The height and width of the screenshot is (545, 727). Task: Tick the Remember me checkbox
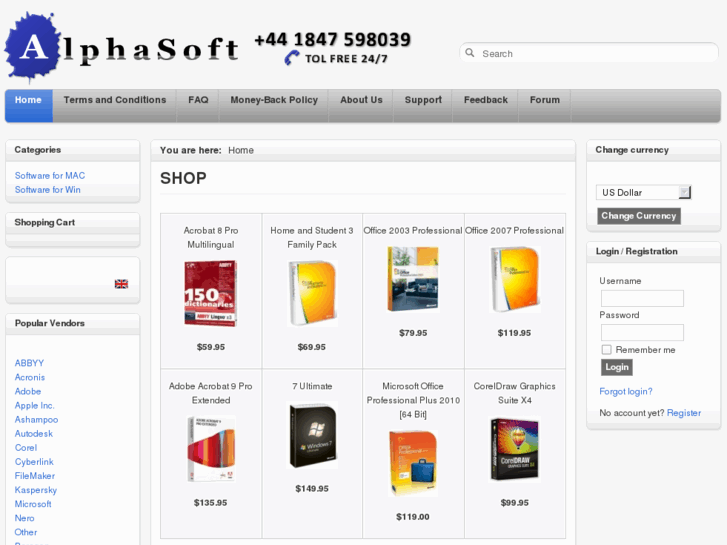coord(606,350)
